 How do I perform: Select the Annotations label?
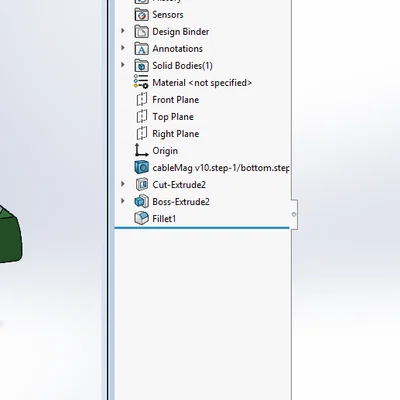click(x=177, y=49)
